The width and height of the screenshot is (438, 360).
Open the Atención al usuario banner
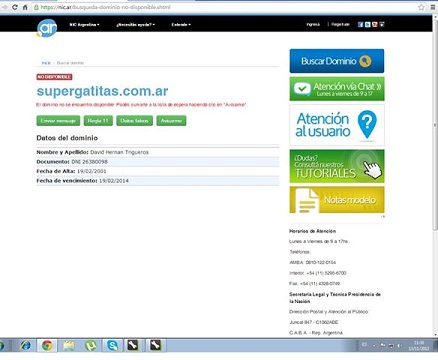click(x=337, y=125)
